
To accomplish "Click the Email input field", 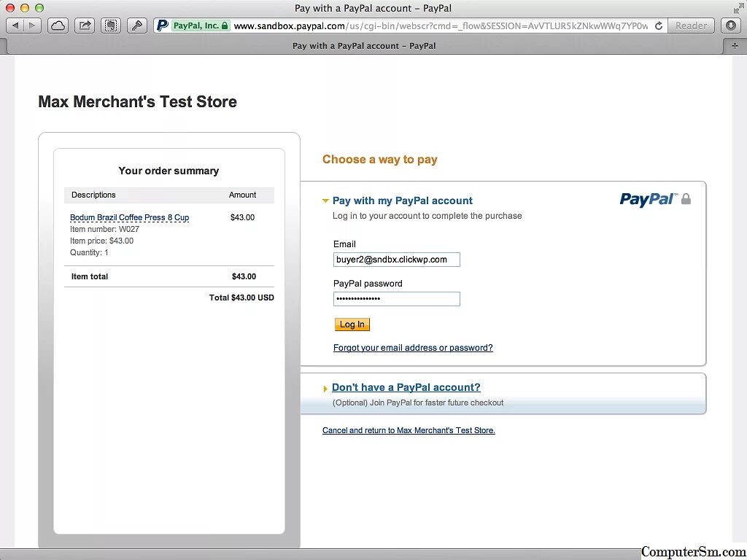I will [x=396, y=260].
